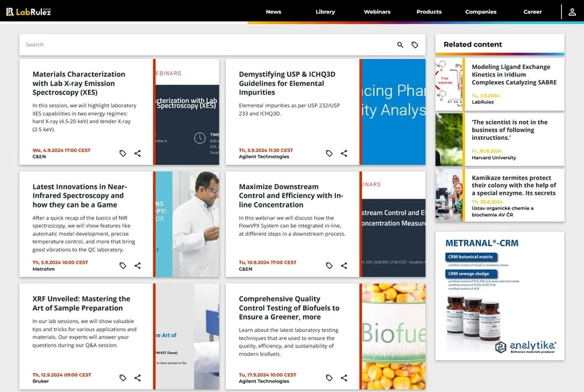The height and width of the screenshot is (392, 584).
Task: Click the Harvard University article thumbnail
Action: [449, 139]
